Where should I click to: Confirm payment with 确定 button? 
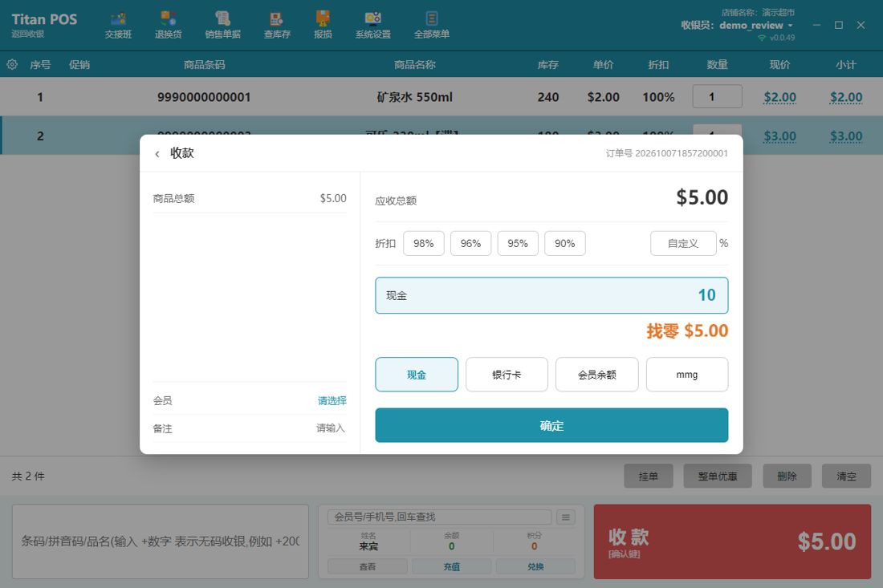(x=551, y=425)
